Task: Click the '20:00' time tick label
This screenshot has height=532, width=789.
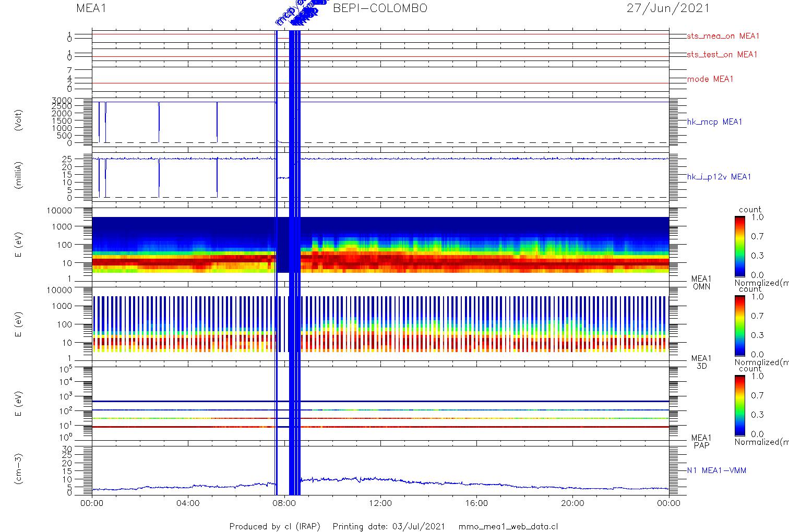Action: (572, 503)
